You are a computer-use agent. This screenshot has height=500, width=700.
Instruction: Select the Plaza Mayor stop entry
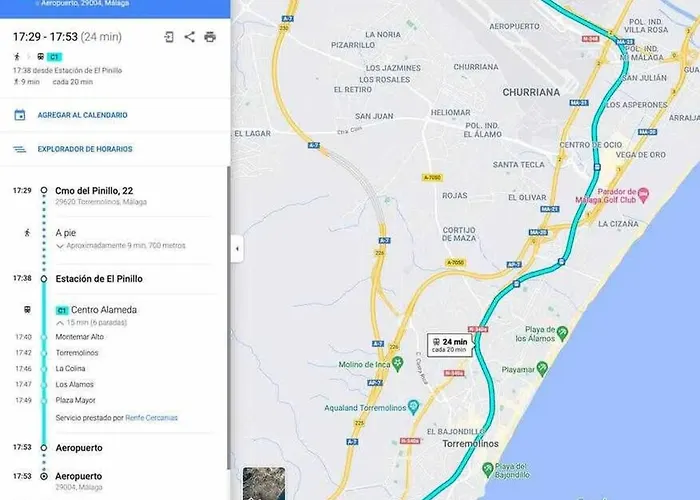(75, 400)
